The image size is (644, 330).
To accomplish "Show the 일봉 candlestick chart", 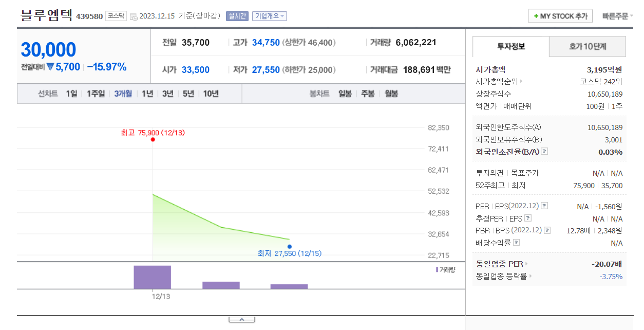I will [345, 94].
